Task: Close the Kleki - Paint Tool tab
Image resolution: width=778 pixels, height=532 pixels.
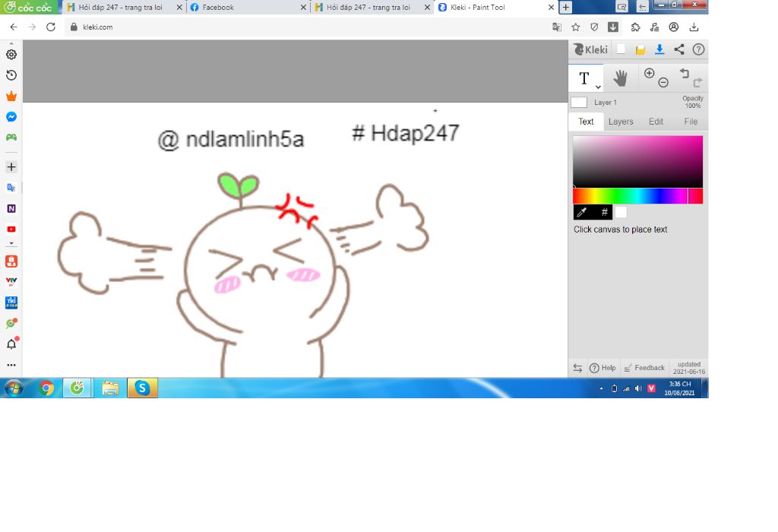Action: pos(551,8)
